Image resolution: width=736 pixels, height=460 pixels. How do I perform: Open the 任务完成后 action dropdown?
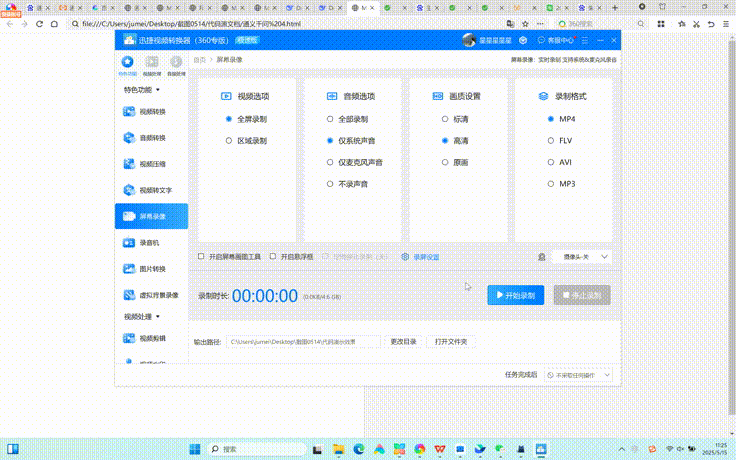click(578, 375)
